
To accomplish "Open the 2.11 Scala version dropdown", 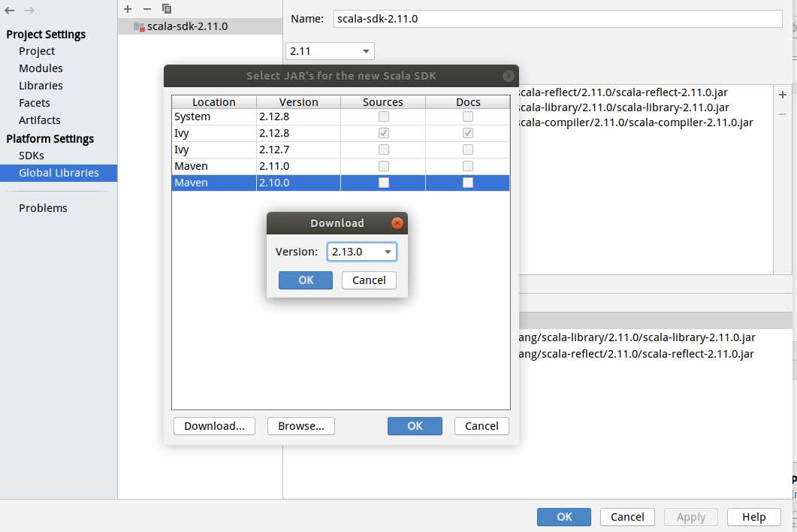I will pyautogui.click(x=330, y=51).
